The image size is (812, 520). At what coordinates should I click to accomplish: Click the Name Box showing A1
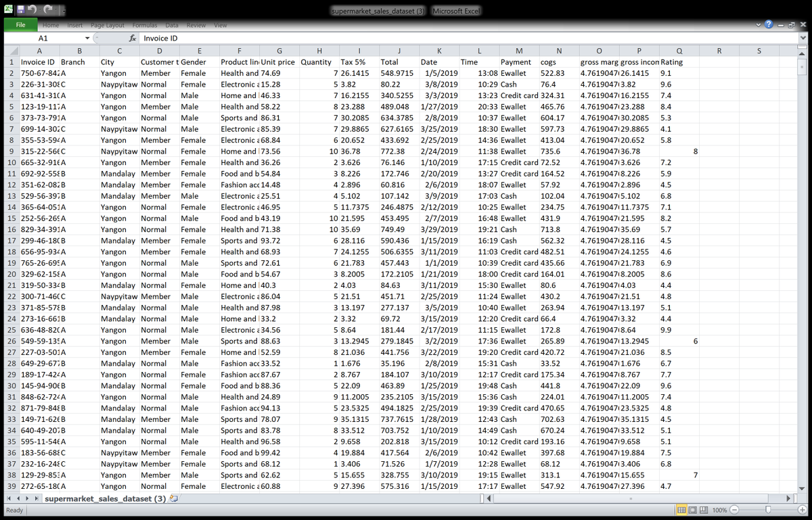(43, 39)
